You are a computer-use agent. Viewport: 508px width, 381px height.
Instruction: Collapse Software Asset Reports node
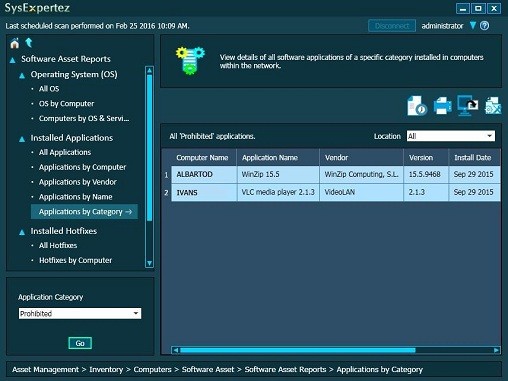[13, 60]
